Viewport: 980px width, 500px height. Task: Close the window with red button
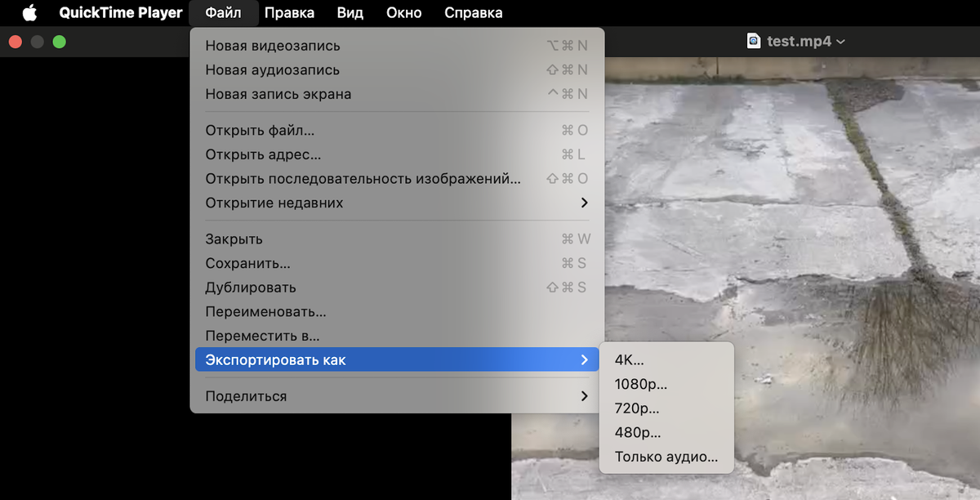coord(15,42)
